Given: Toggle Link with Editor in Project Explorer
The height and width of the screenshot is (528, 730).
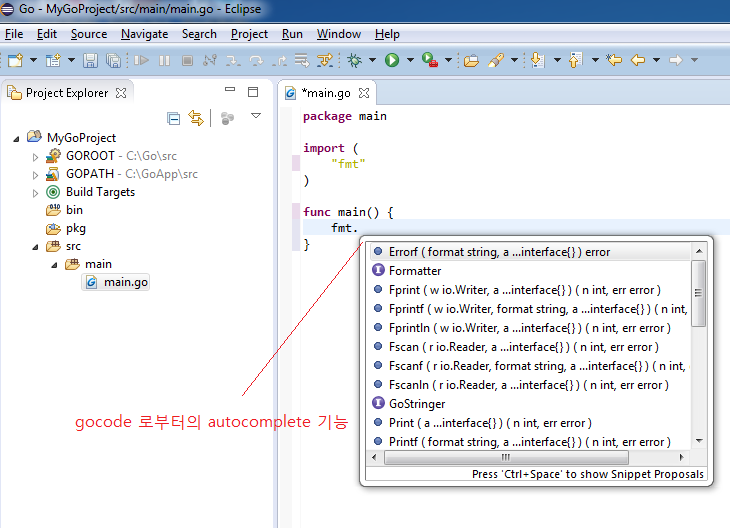Looking at the screenshot, I should [x=196, y=118].
